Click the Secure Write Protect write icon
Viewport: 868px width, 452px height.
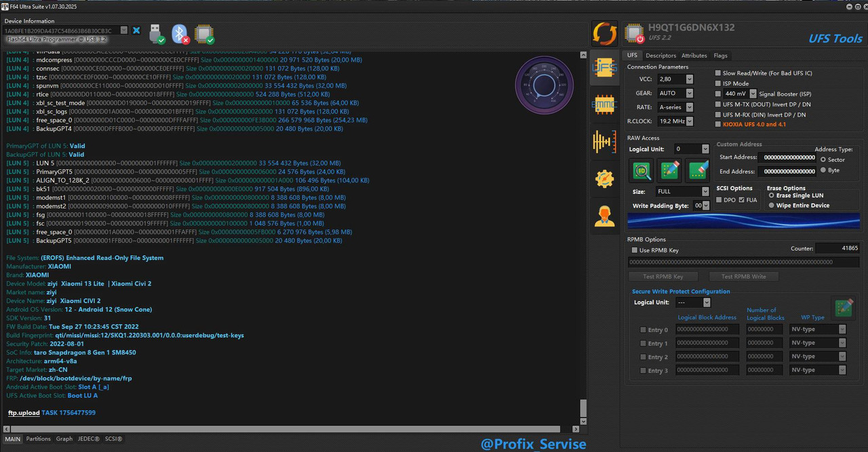pyautogui.click(x=844, y=308)
